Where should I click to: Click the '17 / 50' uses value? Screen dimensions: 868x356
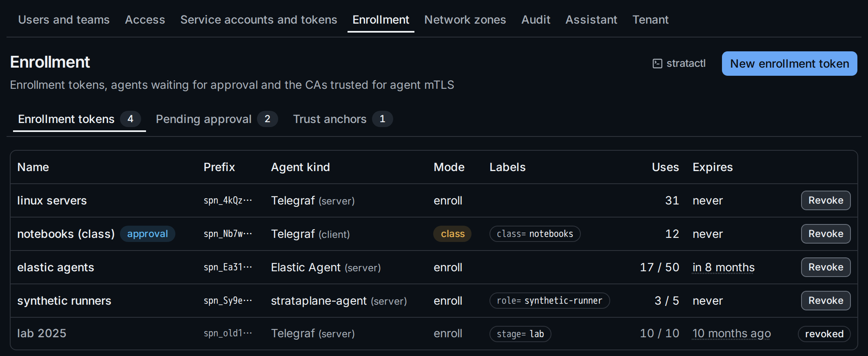(x=660, y=267)
